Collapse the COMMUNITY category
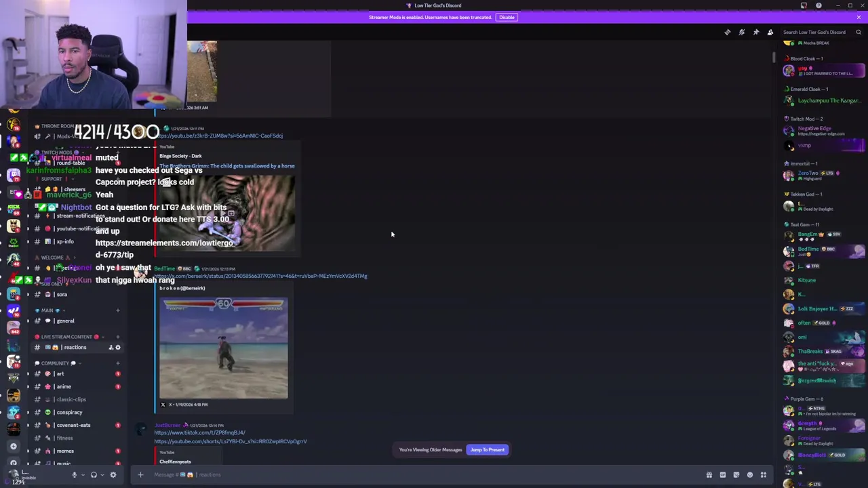This screenshot has height=488, width=868. coord(58,363)
